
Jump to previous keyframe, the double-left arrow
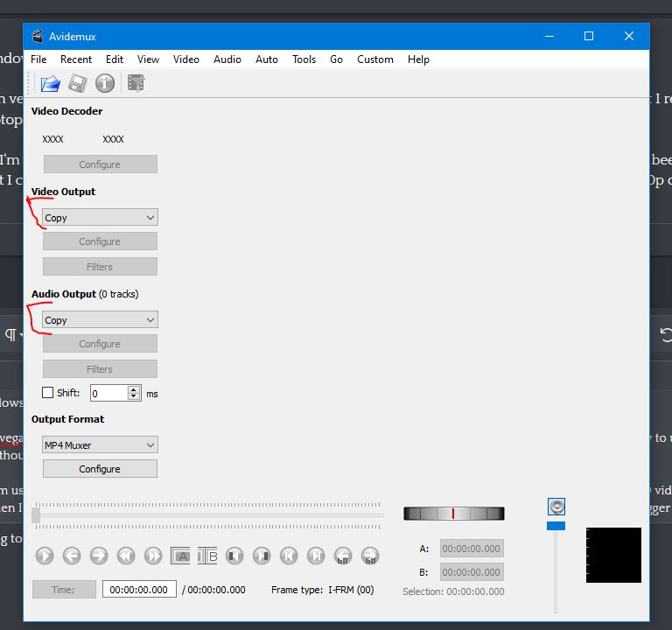(126, 556)
